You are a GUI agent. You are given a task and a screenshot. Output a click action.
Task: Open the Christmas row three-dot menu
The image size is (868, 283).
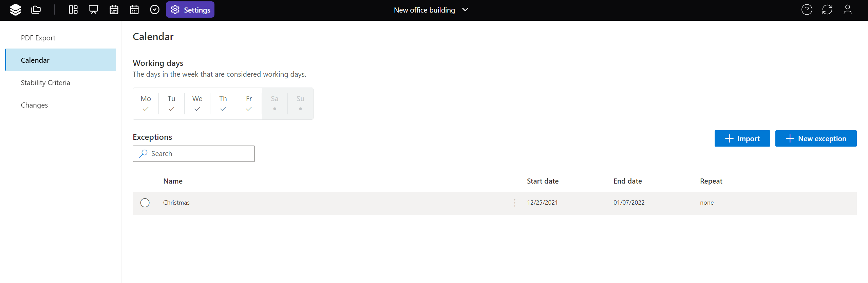pos(515,203)
